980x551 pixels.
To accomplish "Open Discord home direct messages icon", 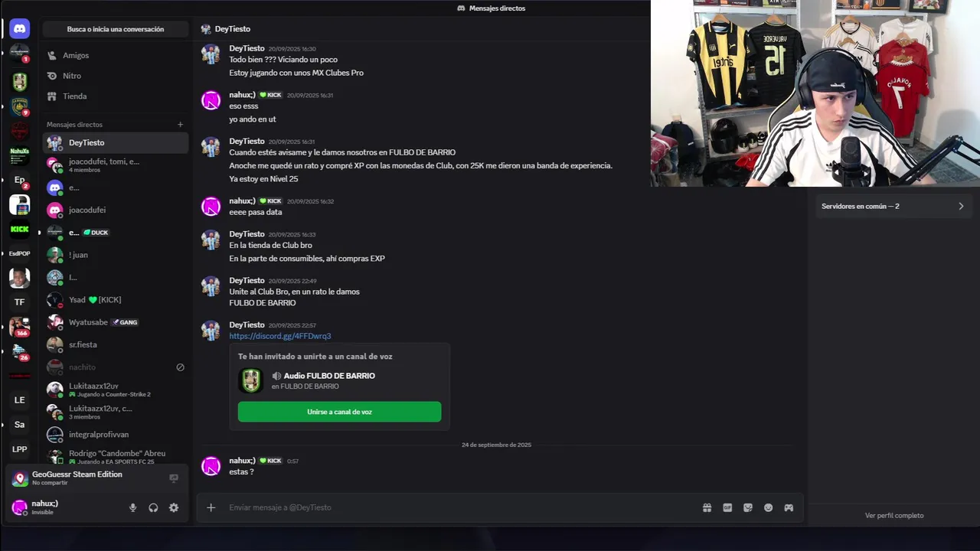I will (20, 28).
